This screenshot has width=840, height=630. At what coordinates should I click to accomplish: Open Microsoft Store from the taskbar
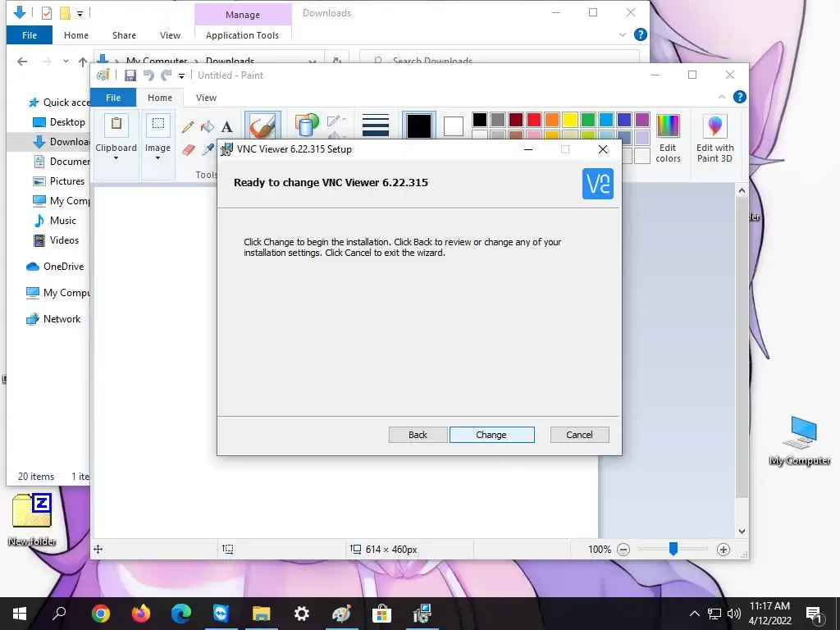coord(381,614)
